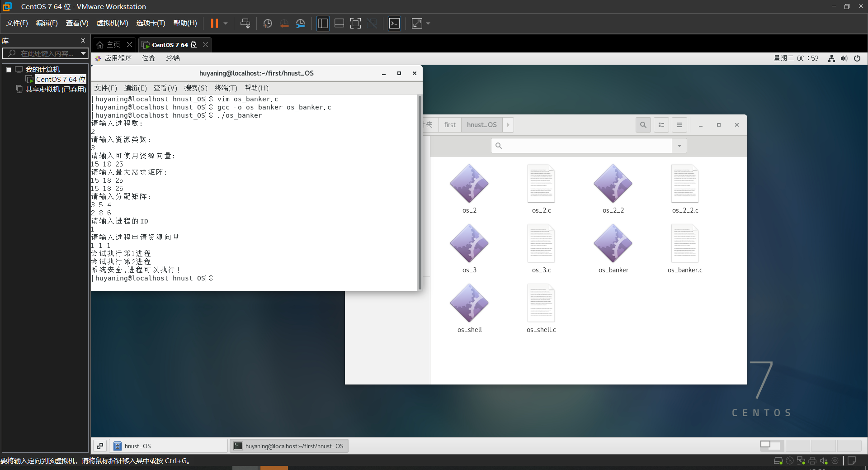Open the VMware 查看(V) menu
Screen dimensions: 868x470
(77, 23)
